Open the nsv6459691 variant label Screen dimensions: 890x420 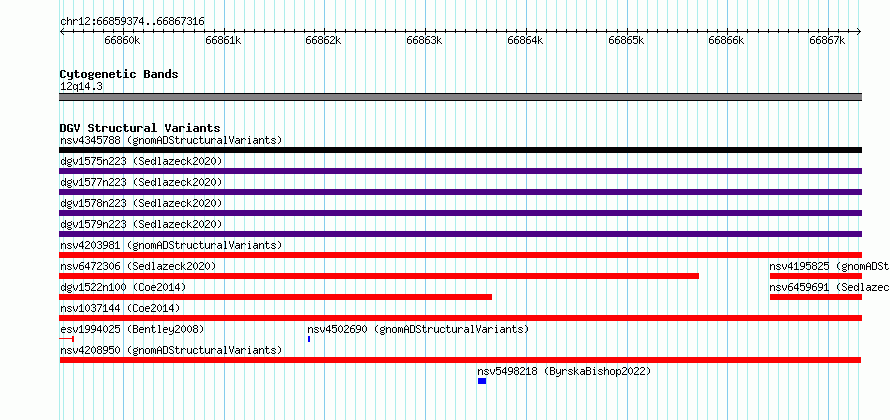coord(829,287)
